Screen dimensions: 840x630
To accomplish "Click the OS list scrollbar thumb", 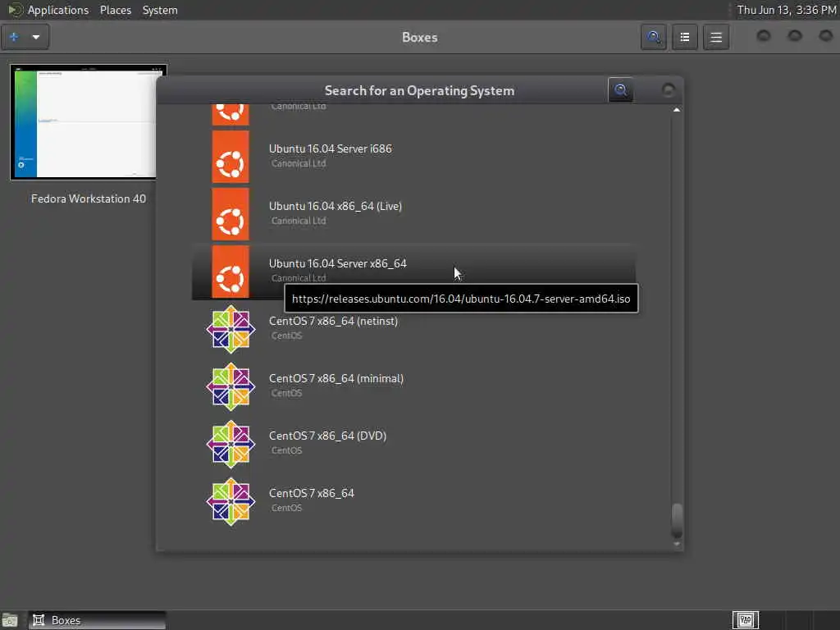I will (677, 520).
